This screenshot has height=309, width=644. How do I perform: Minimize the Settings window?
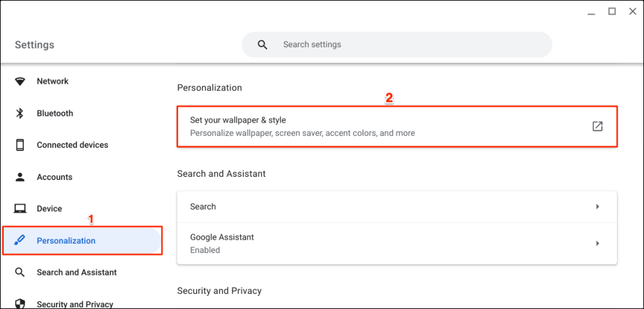pyautogui.click(x=591, y=11)
